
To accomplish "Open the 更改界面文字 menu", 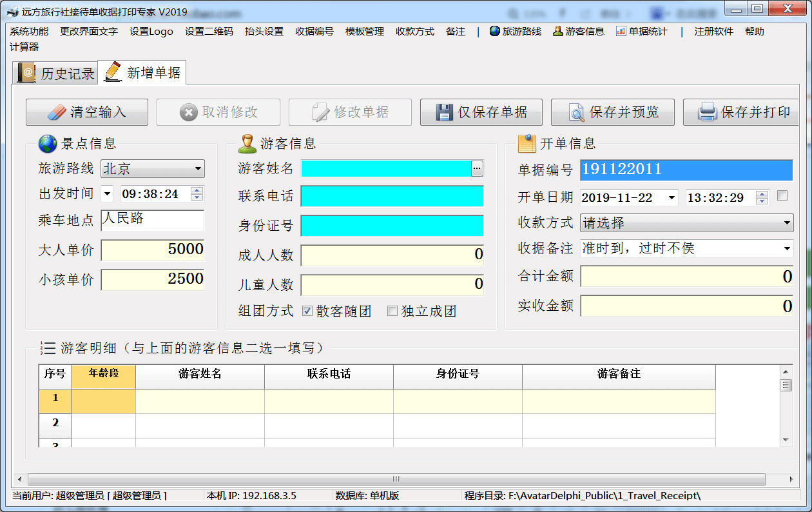I will point(89,31).
